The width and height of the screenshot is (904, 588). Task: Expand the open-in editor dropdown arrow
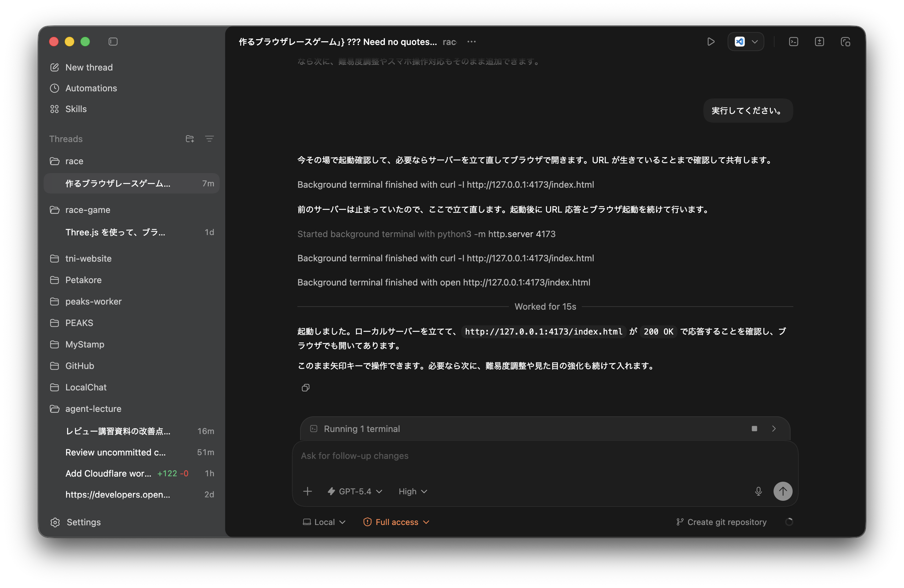[755, 42]
